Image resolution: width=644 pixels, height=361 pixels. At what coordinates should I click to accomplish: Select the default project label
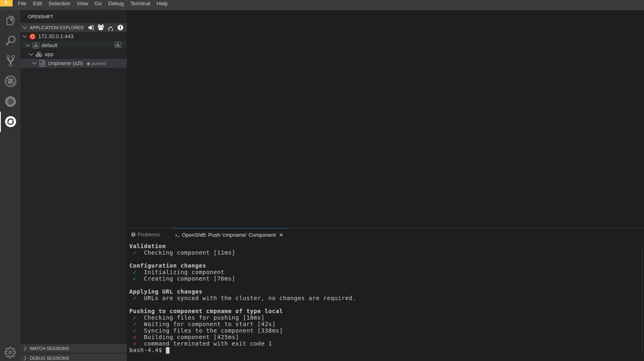point(49,45)
